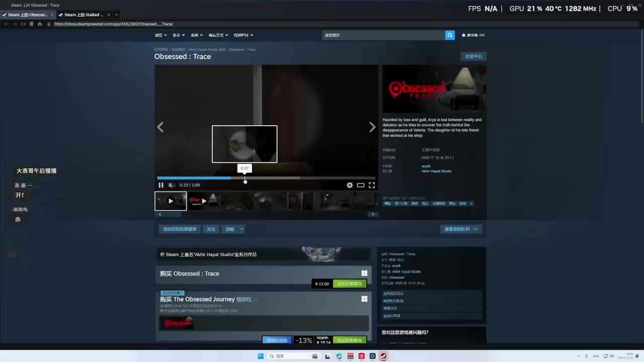Open the video settings gear
Viewport: 644px width, 362px height.
tap(350, 185)
